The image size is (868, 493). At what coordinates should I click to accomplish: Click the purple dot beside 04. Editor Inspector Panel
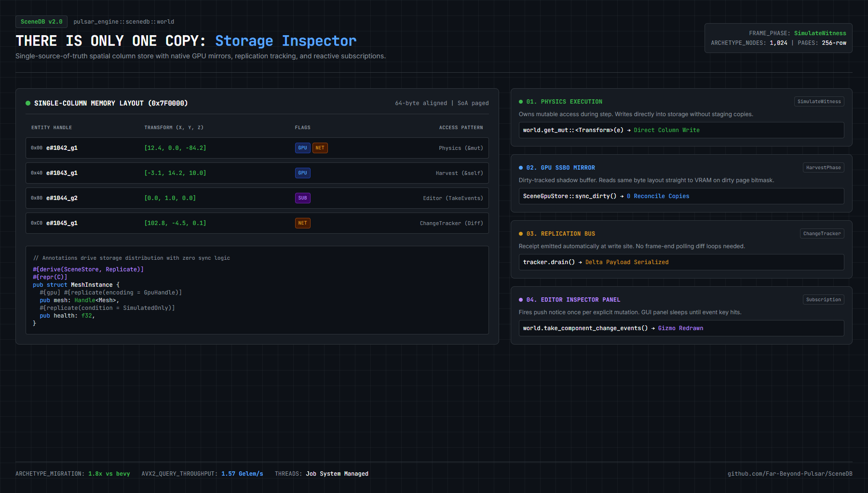[x=521, y=300]
